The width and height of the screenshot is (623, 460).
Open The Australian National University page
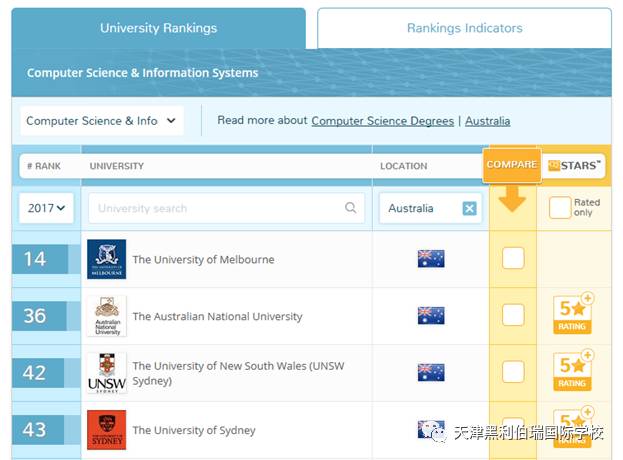(x=217, y=317)
